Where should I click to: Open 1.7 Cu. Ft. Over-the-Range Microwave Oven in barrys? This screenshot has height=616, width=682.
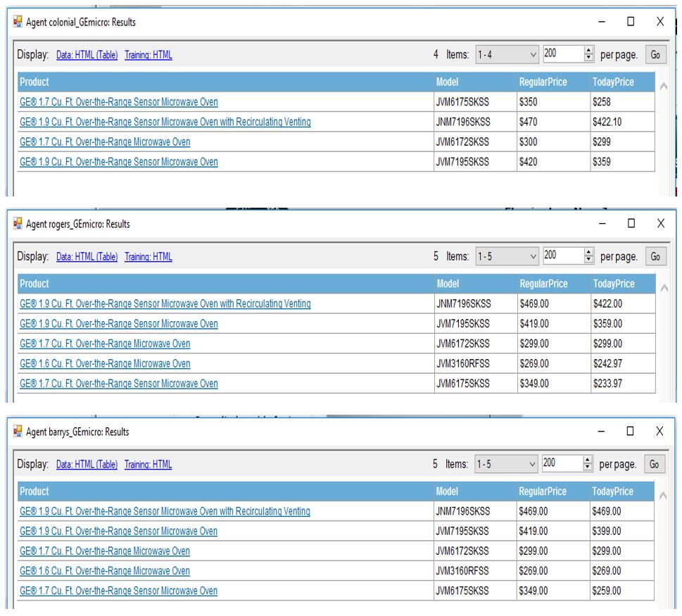(104, 551)
